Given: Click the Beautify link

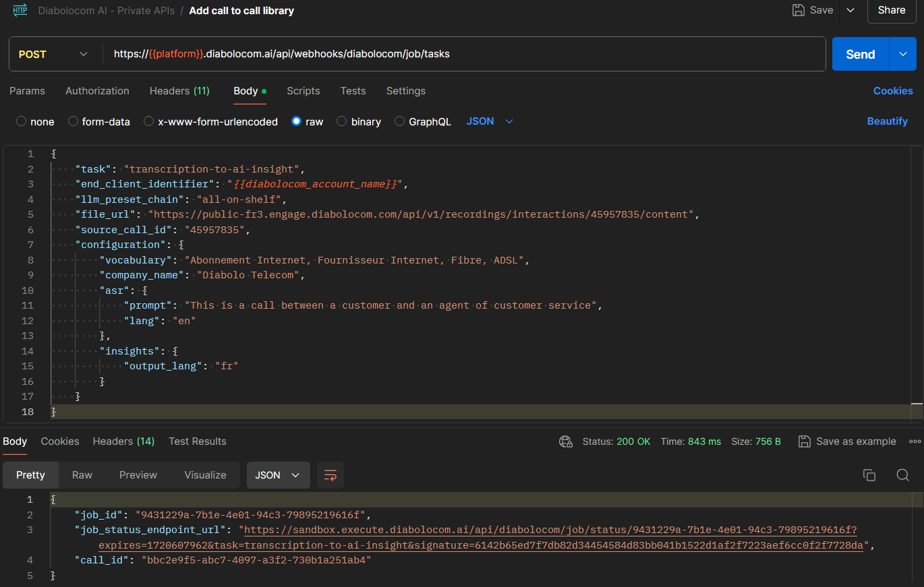Looking at the screenshot, I should pyautogui.click(x=887, y=121).
